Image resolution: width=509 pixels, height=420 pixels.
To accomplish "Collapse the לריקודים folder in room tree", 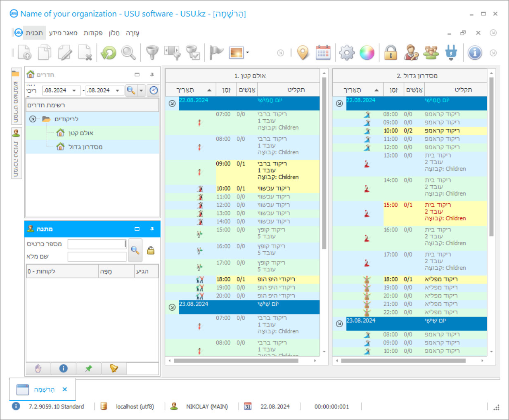I will (33, 119).
